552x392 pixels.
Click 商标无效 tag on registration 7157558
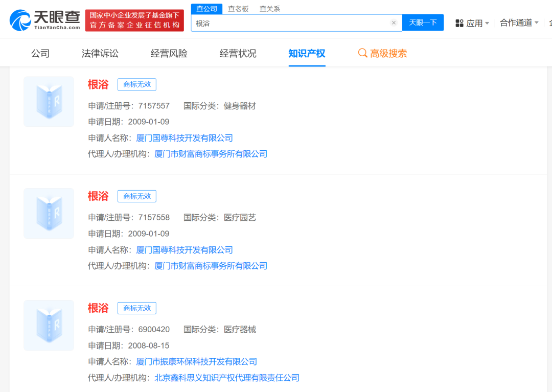[x=137, y=196]
